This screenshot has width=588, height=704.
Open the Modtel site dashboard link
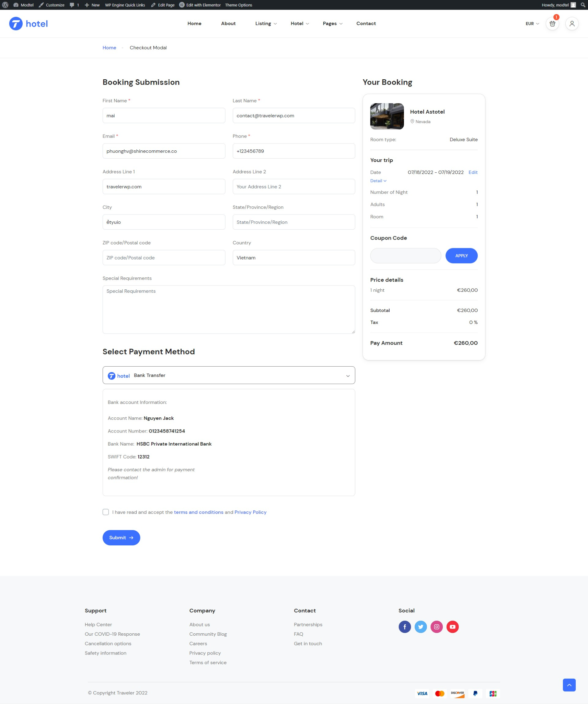[23, 5]
